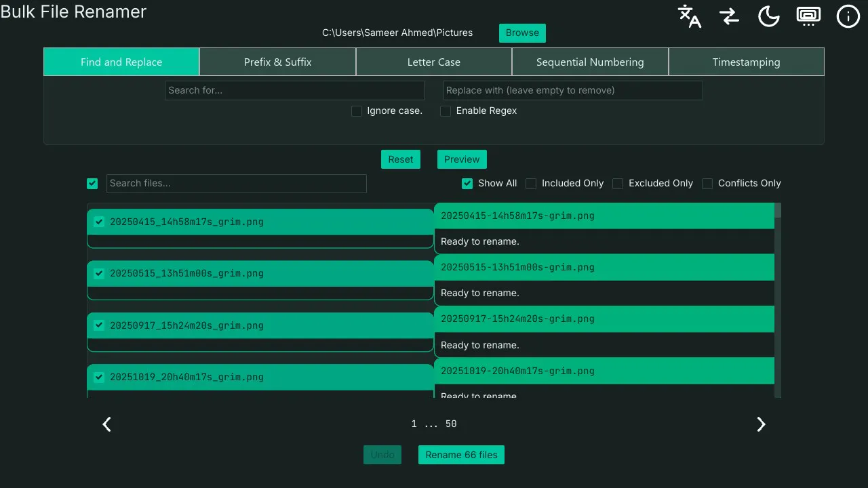Enable the Ignore case checkbox
This screenshot has width=868, height=488.
coord(357,111)
